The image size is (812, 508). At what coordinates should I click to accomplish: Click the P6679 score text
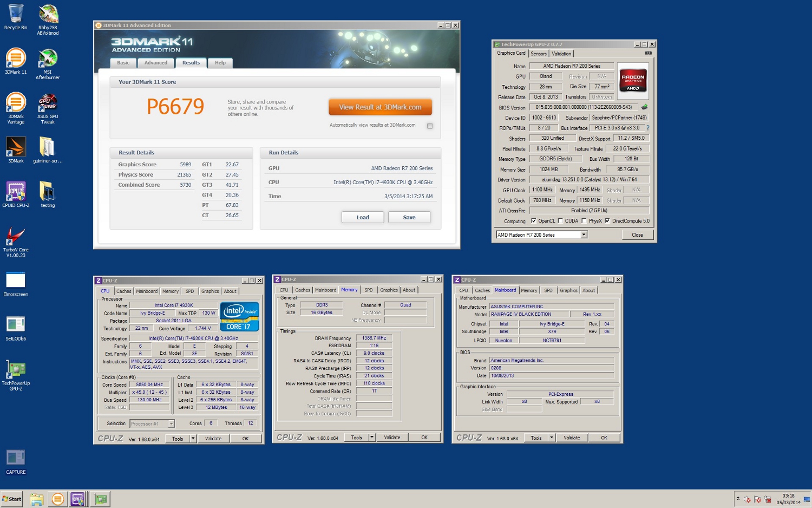[175, 107]
